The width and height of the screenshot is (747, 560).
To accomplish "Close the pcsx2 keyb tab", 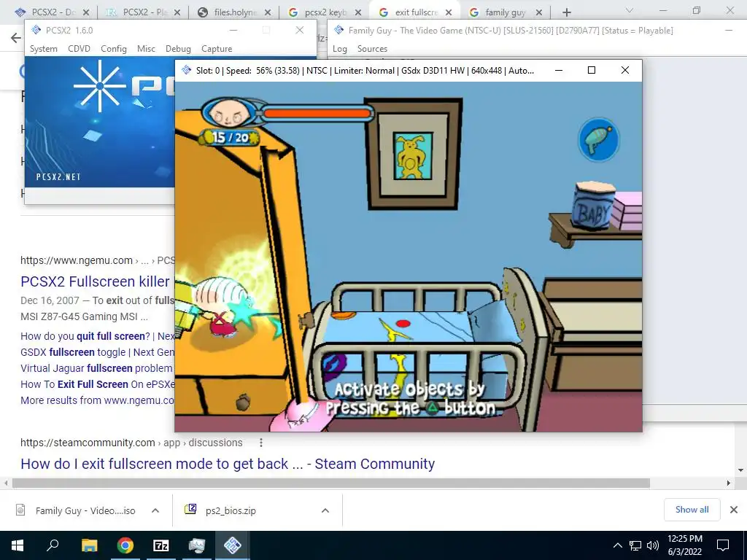I will [x=358, y=12].
